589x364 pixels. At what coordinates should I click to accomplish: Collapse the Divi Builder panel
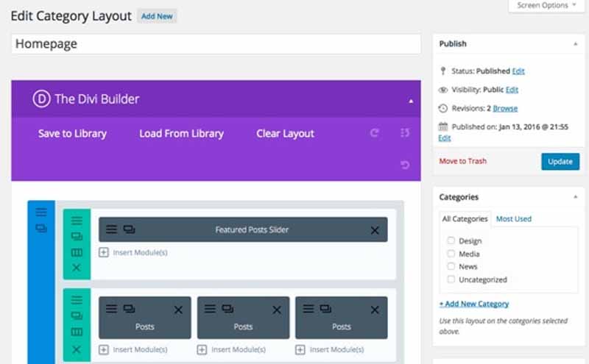(x=411, y=101)
